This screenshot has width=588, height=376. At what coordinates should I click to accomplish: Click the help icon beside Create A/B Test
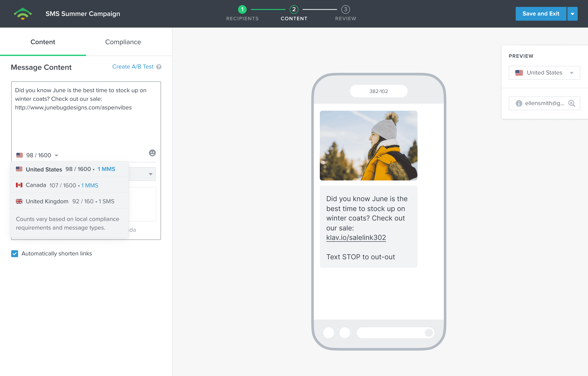159,67
